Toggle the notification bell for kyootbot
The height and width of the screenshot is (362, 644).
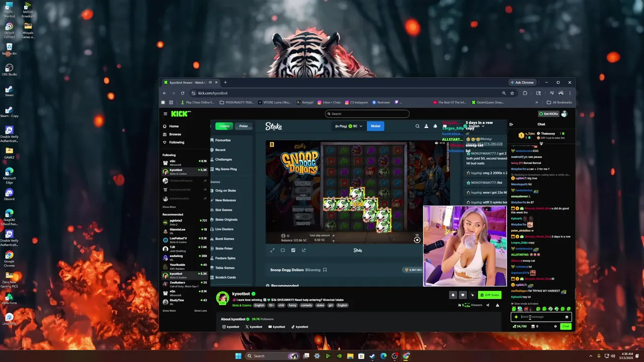[x=453, y=295]
